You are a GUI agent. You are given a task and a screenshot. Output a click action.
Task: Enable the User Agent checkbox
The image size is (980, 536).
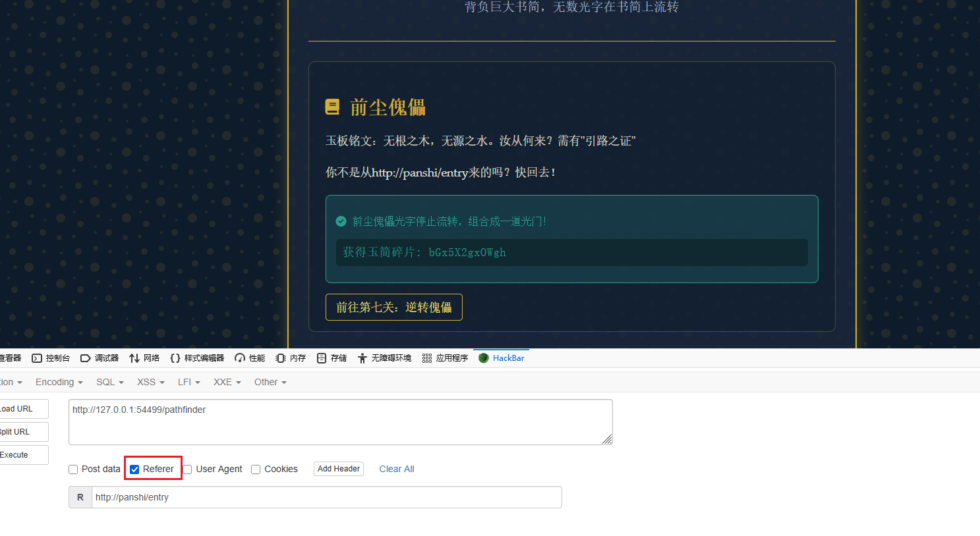coord(188,469)
